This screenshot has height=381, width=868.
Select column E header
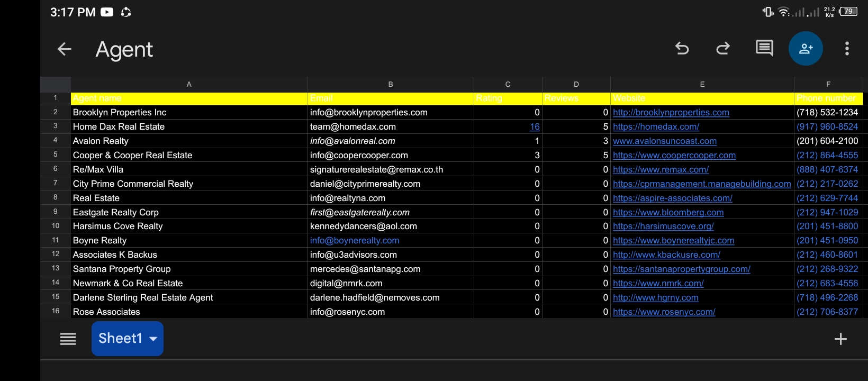click(x=702, y=84)
